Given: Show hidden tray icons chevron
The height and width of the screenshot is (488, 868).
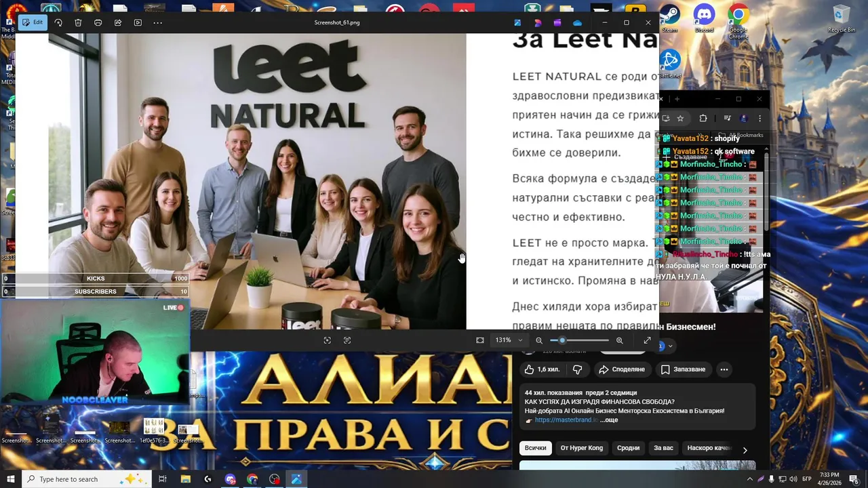Looking at the screenshot, I should (750, 479).
